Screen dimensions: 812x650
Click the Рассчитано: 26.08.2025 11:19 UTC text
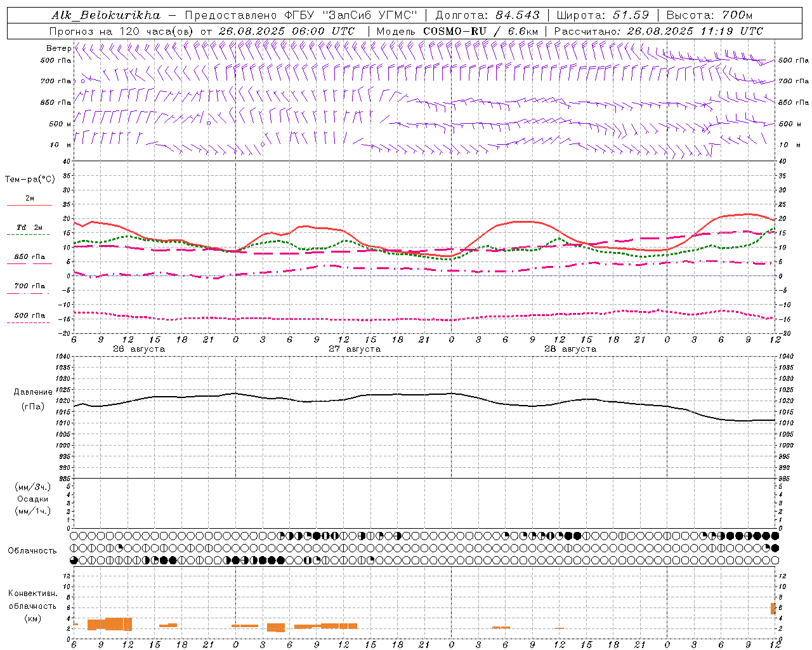coord(658,31)
